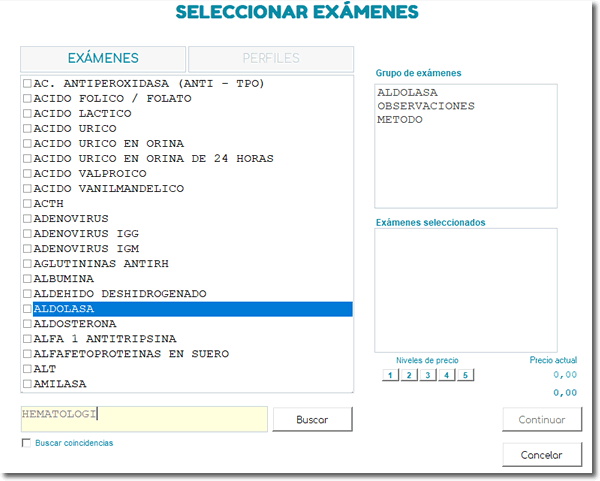Click the Buscar search button
Image resolution: width=600 pixels, height=481 pixels.
tap(312, 419)
